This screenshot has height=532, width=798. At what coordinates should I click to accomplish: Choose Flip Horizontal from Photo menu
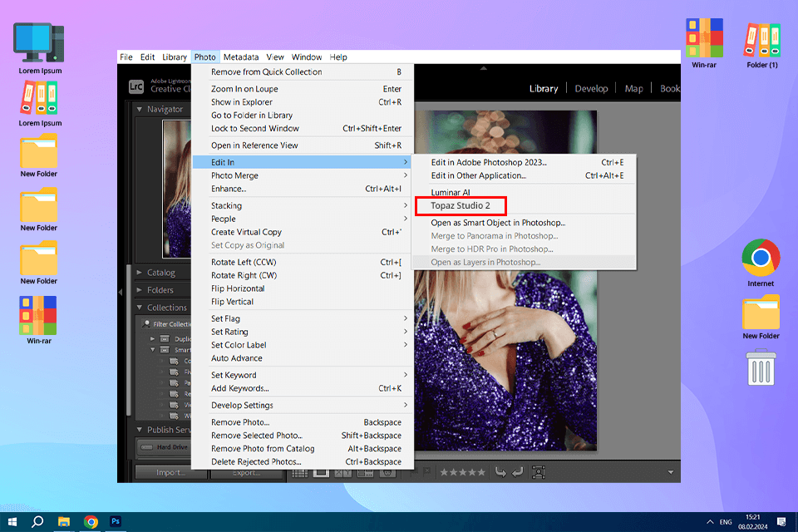[x=303, y=288]
